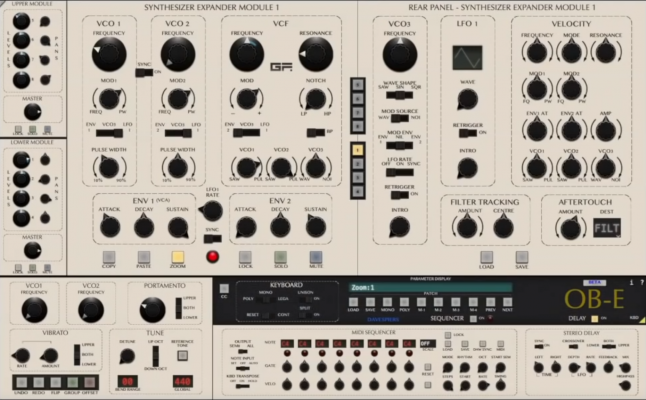Advance to the NEXT patch
Viewport: 646px width, 400px height.
point(507,302)
